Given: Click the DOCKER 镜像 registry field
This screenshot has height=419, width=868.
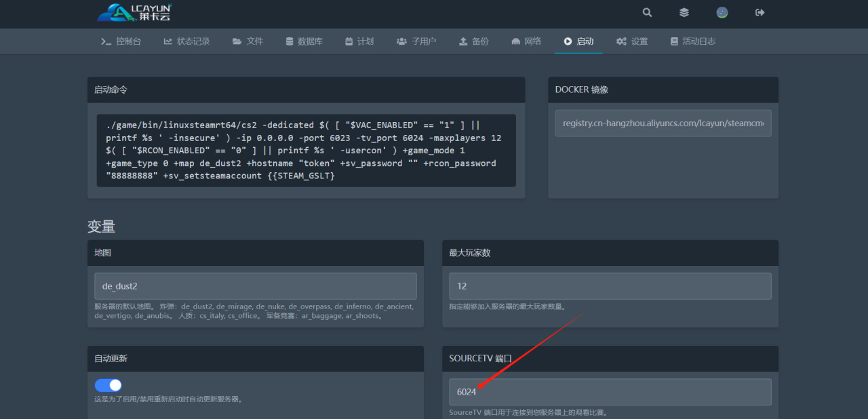Looking at the screenshot, I should tap(663, 123).
